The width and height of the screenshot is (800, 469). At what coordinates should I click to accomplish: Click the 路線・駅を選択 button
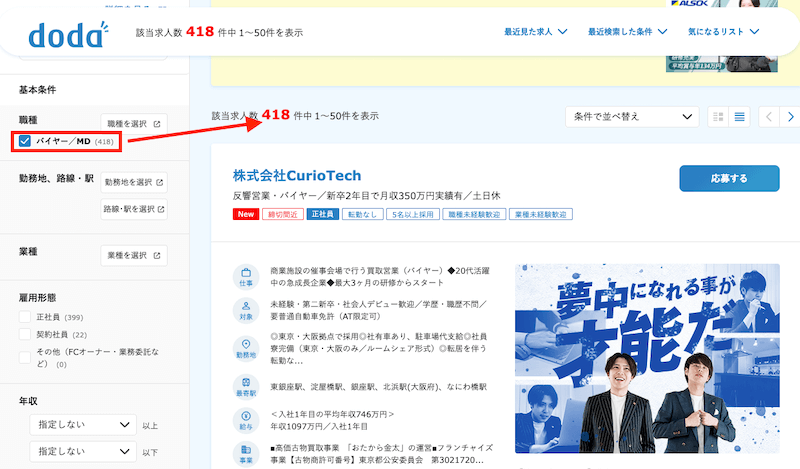point(134,209)
